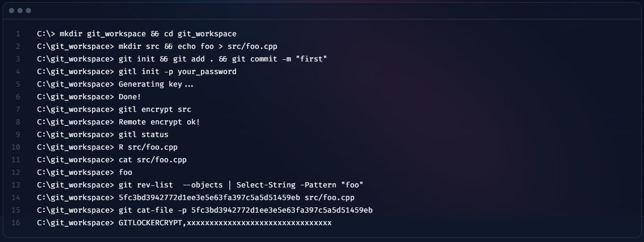Click the "Generating key..." output line
644x242 pixels.
pyautogui.click(x=156, y=85)
